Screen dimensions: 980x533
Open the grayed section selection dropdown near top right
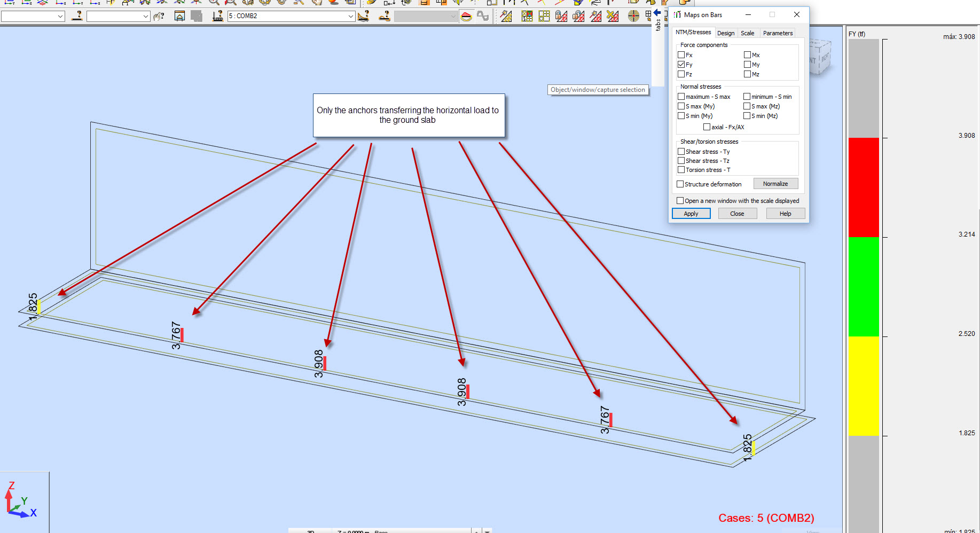453,16
